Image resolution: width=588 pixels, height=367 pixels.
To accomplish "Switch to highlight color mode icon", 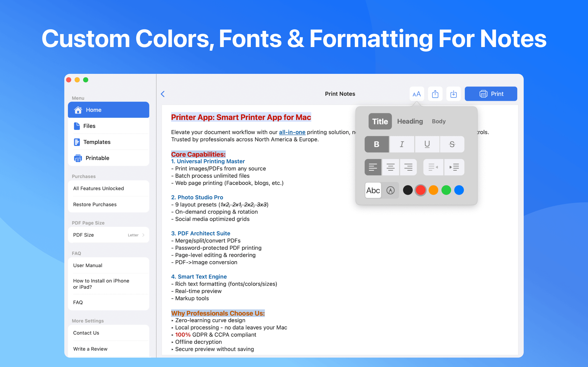I will coord(390,190).
